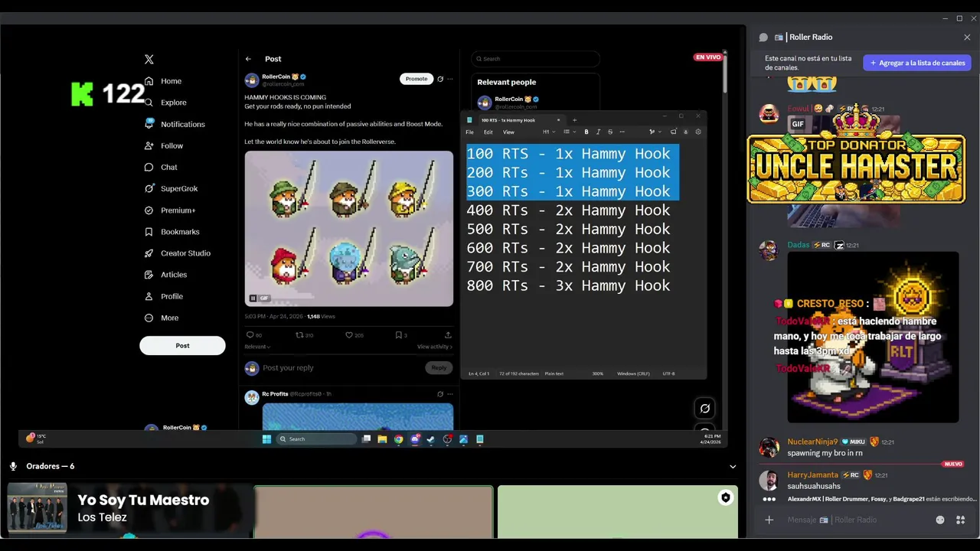
Task: Click Agregar a la lista de canales
Action: point(917,63)
